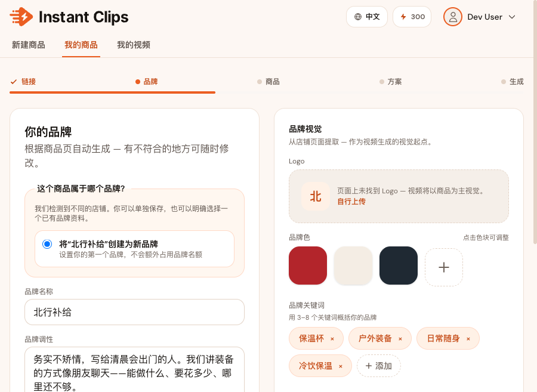Click the 添加 keyword button
The width and height of the screenshot is (537, 392).
(x=378, y=366)
